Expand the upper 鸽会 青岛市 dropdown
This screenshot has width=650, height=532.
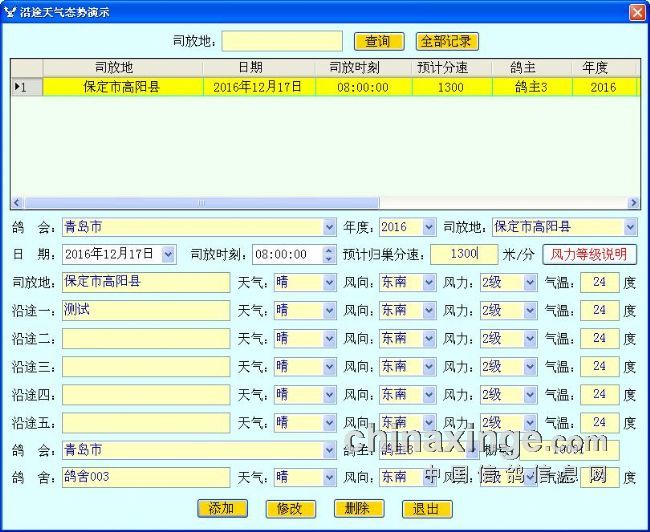(x=329, y=227)
